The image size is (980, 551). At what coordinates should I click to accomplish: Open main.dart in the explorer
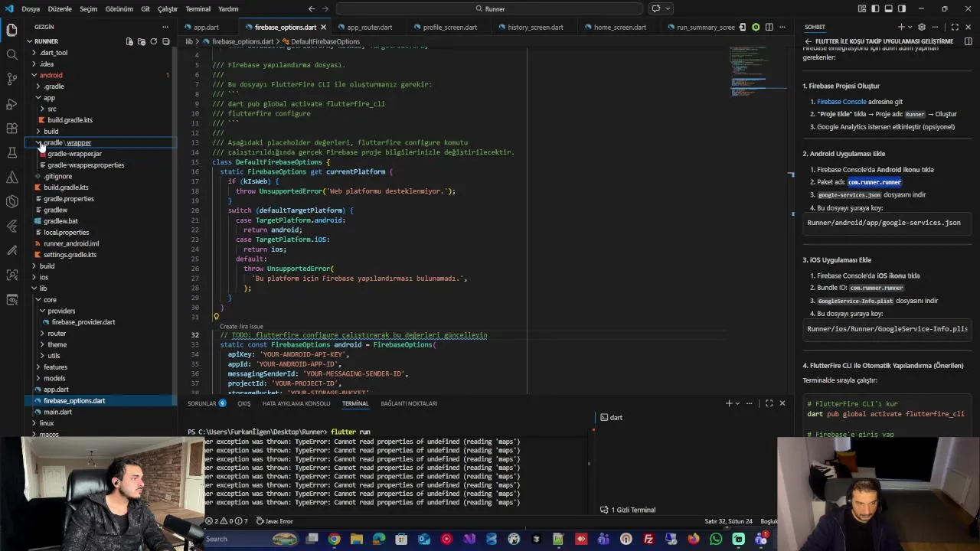coord(57,412)
